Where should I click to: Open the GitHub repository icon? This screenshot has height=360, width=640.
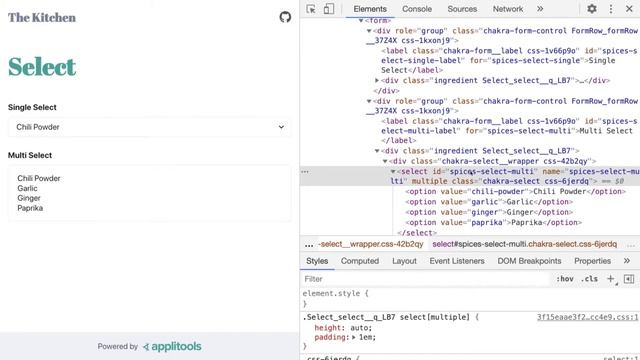click(285, 17)
